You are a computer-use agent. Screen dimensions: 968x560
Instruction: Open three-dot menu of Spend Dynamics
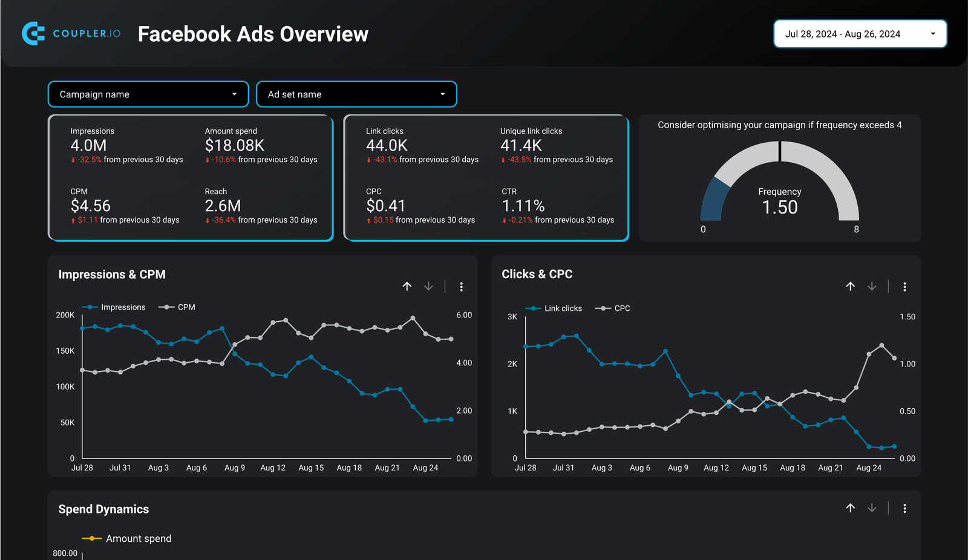tap(905, 509)
